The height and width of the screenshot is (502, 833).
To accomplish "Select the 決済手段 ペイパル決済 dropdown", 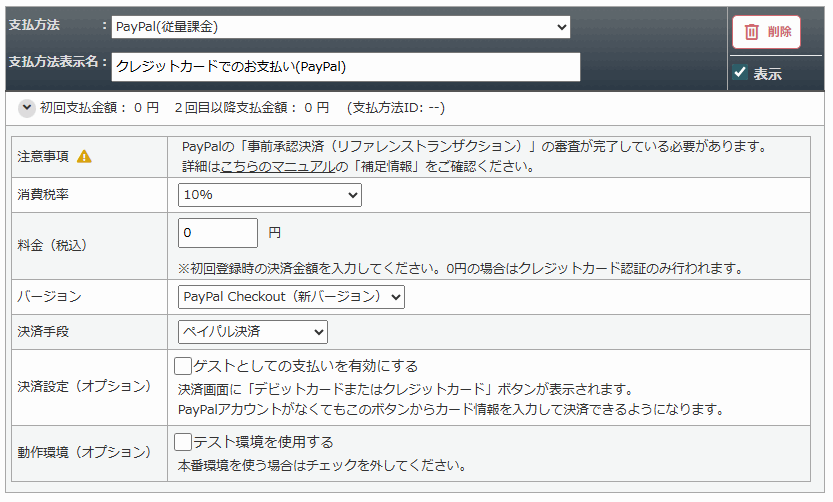I will [253, 332].
